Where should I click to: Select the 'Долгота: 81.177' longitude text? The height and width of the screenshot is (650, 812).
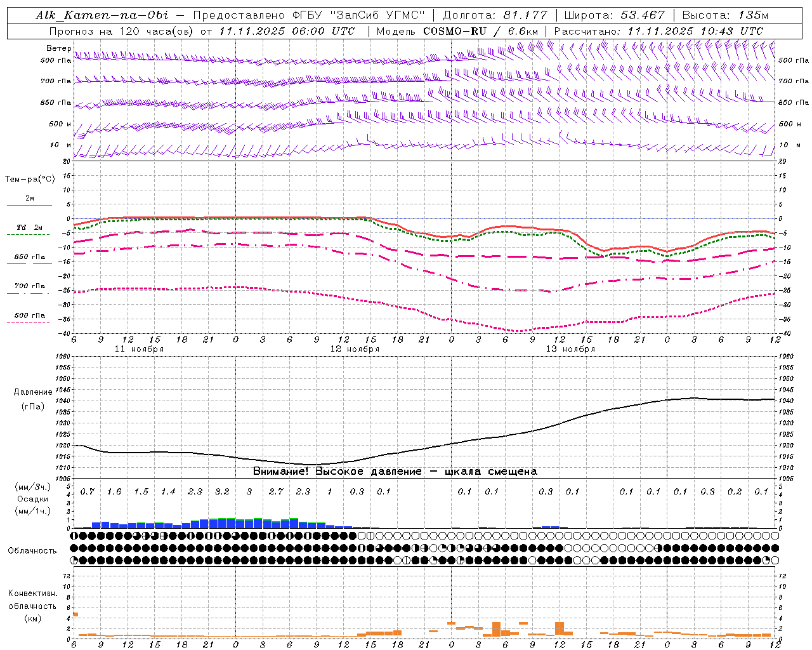pos(496,15)
